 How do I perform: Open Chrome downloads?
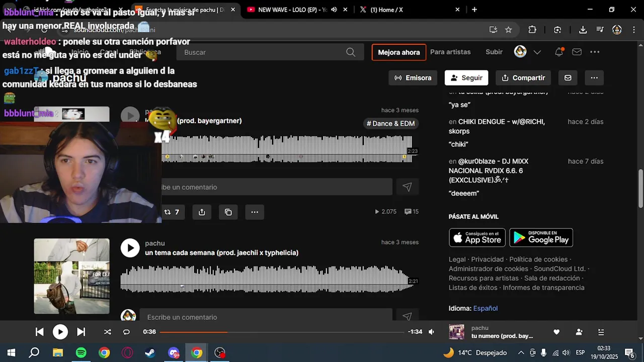click(x=583, y=30)
